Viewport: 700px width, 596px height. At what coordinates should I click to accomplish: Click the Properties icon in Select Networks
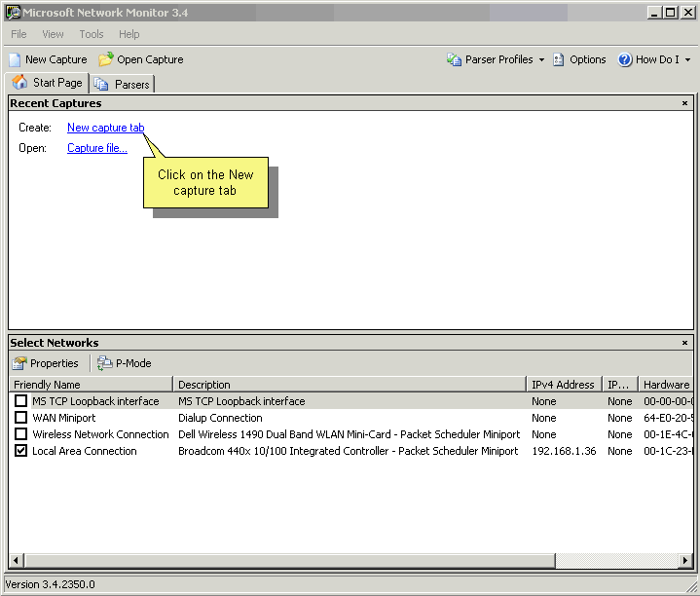click(19, 363)
